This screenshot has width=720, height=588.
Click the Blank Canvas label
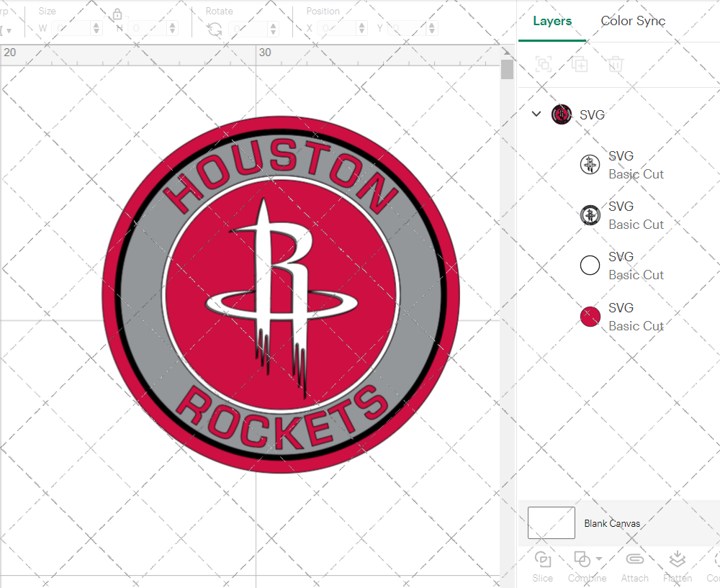pyautogui.click(x=612, y=523)
